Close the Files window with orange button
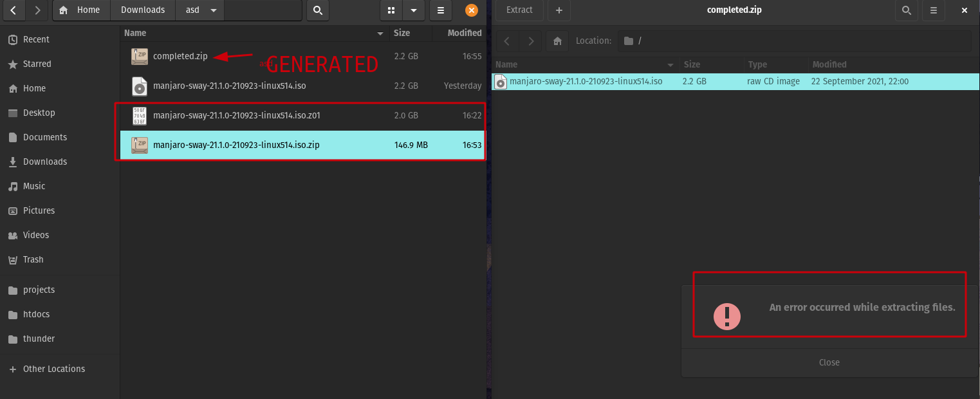The image size is (980, 399). [472, 10]
